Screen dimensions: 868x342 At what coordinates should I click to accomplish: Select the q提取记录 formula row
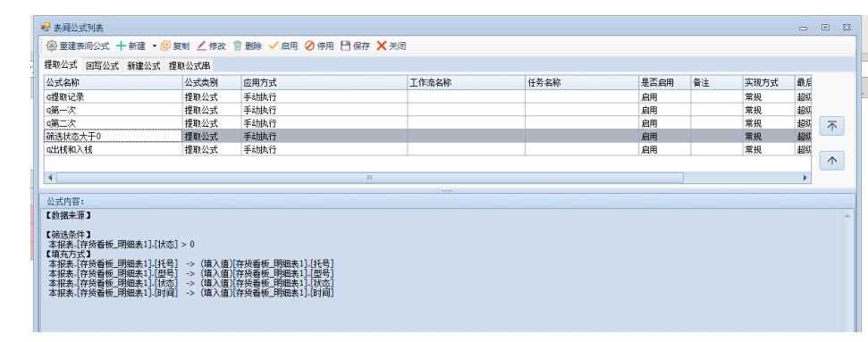click(x=427, y=96)
